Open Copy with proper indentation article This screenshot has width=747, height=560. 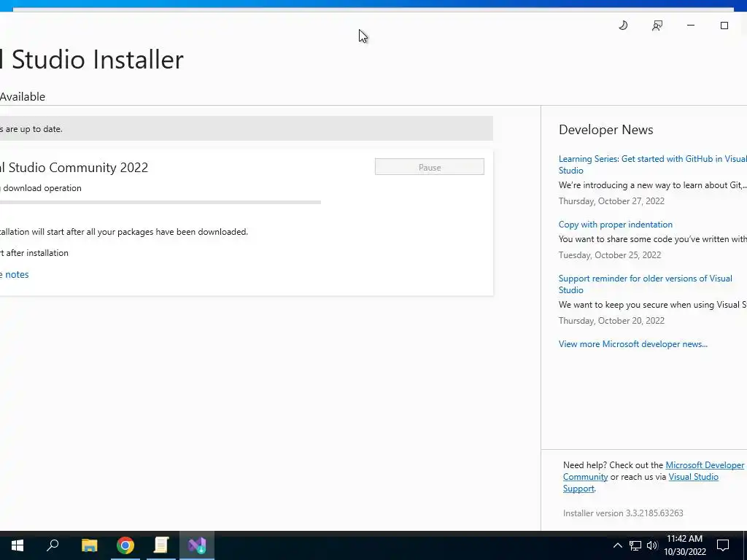click(x=616, y=225)
